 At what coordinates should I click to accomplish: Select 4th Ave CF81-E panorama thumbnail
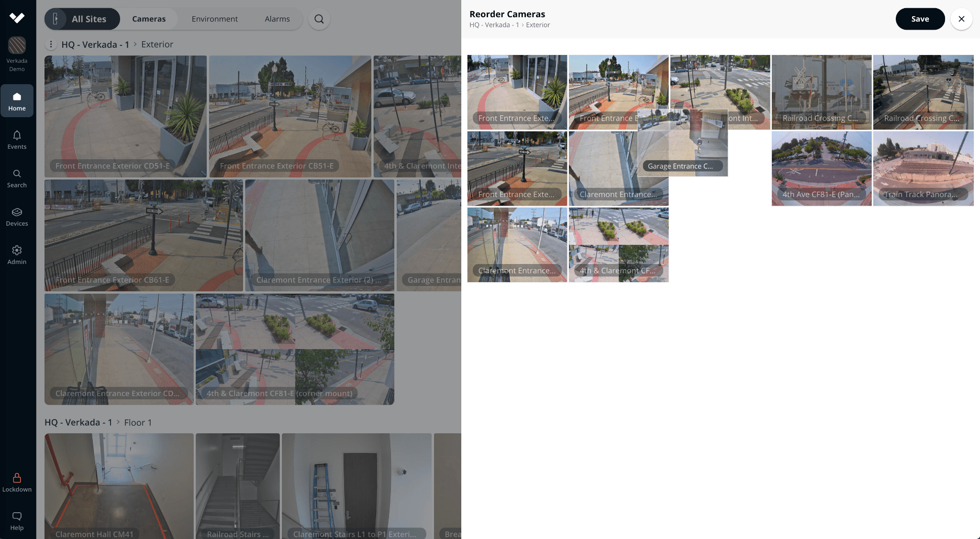(x=821, y=168)
